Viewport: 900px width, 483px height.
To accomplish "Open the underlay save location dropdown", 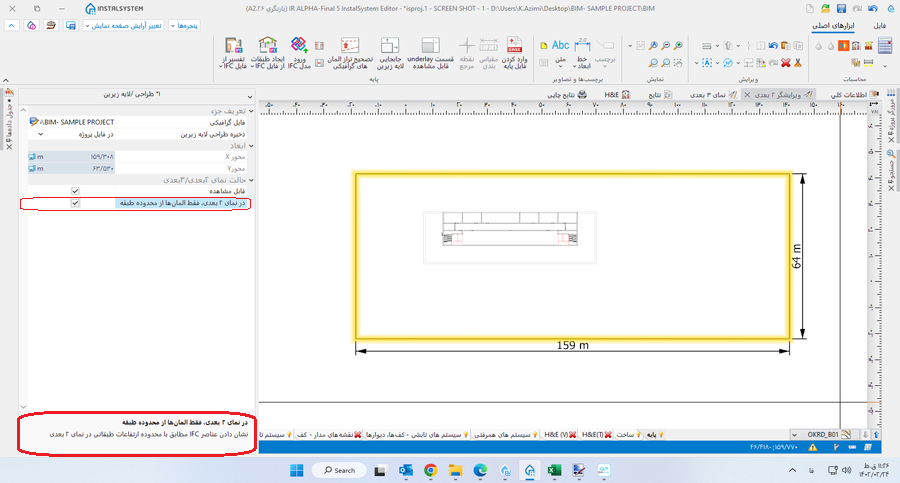I will pyautogui.click(x=41, y=133).
